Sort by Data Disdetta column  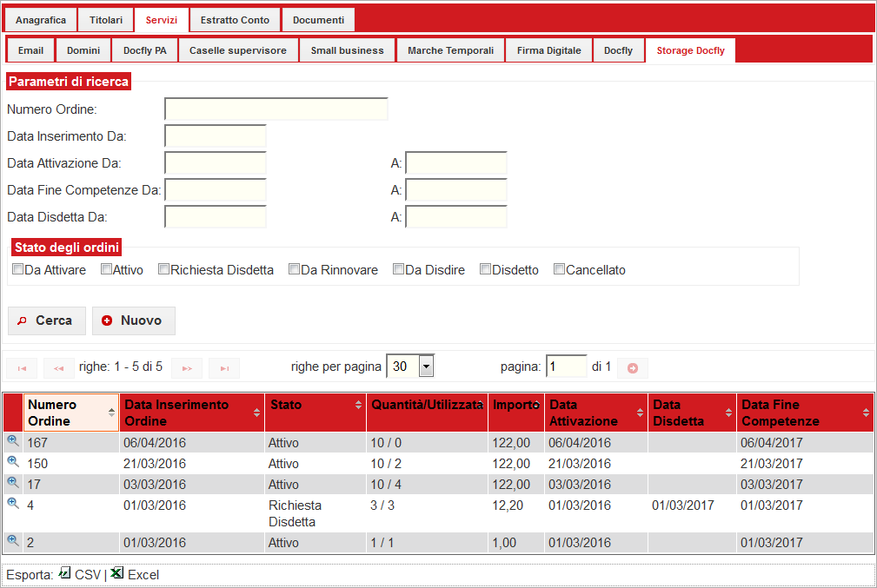coord(693,413)
